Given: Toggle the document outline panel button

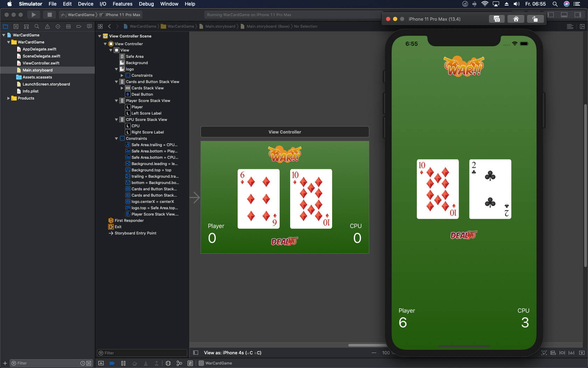Looking at the screenshot, I should [x=196, y=353].
